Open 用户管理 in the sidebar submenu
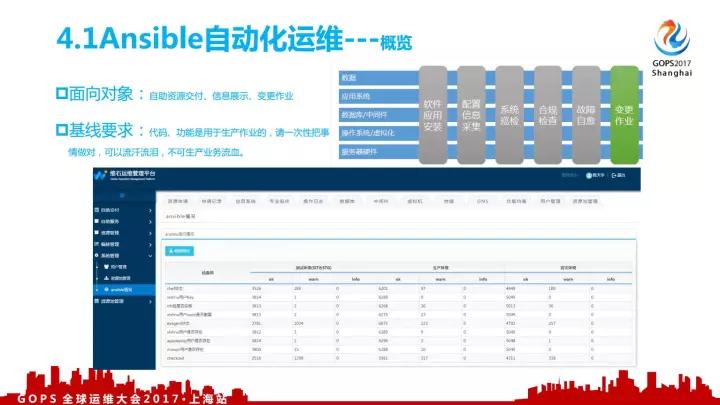 pyautogui.click(x=118, y=267)
